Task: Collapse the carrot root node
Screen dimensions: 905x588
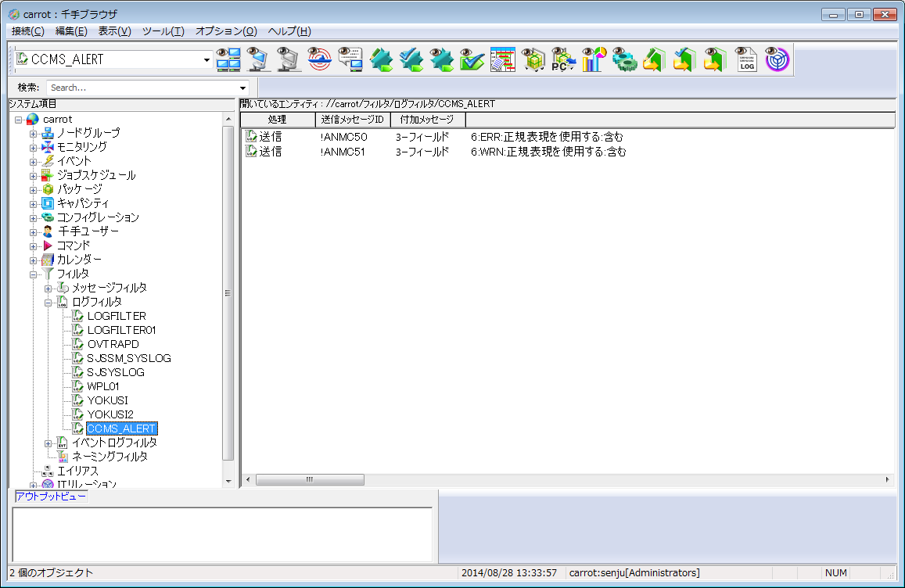Action: pos(19,120)
